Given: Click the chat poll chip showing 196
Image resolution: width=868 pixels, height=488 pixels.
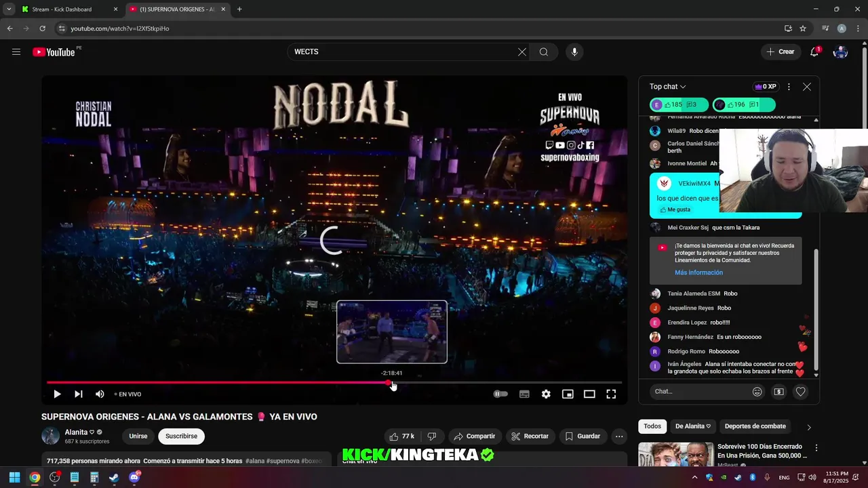Looking at the screenshot, I should (744, 104).
